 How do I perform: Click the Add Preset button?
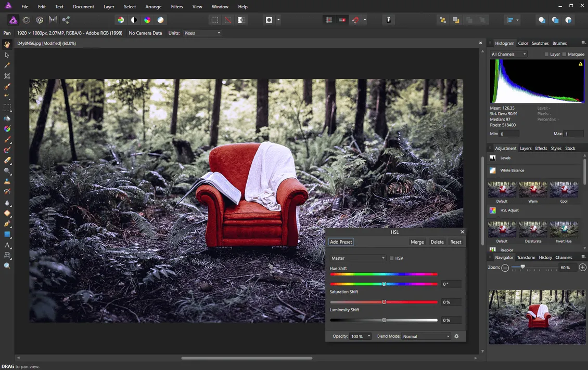click(341, 242)
